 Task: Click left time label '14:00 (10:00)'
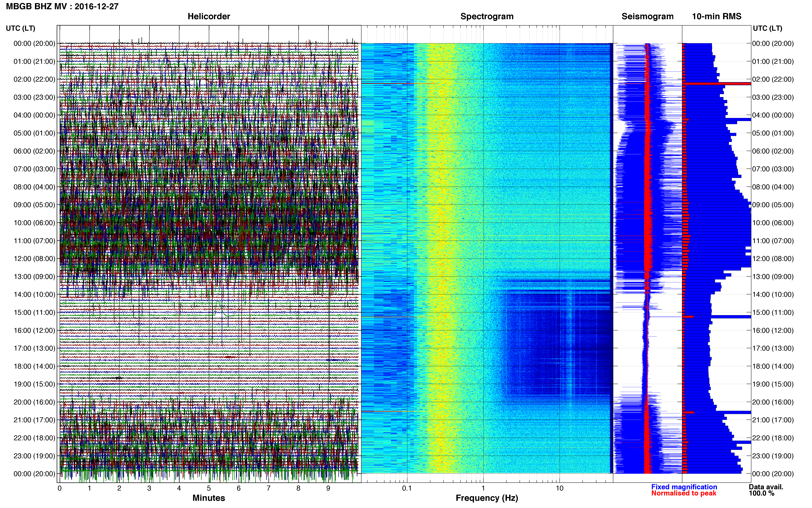[x=34, y=295]
